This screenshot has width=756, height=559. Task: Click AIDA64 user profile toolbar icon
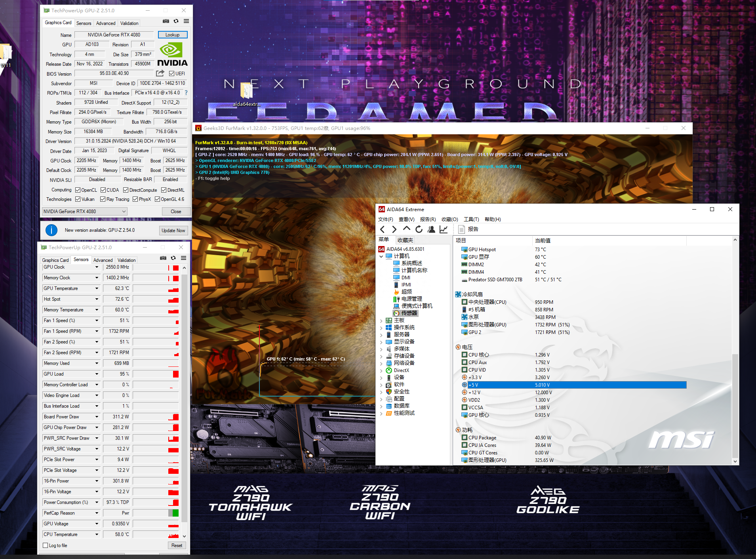[x=431, y=229]
